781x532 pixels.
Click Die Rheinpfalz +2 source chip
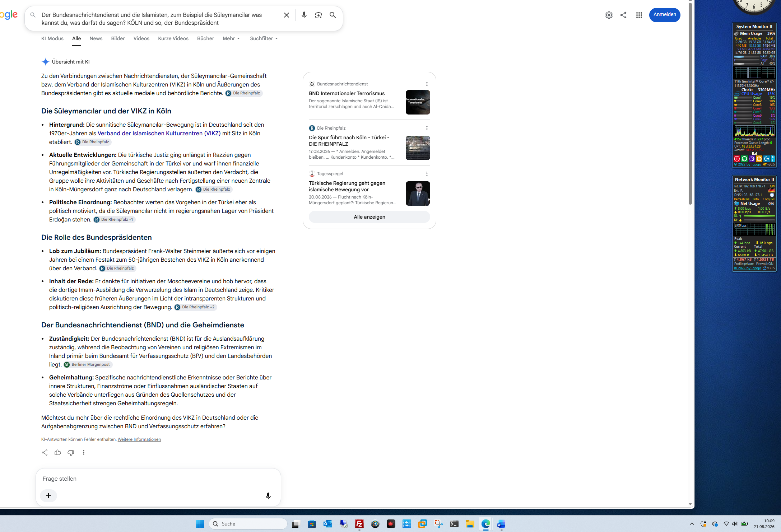click(196, 307)
